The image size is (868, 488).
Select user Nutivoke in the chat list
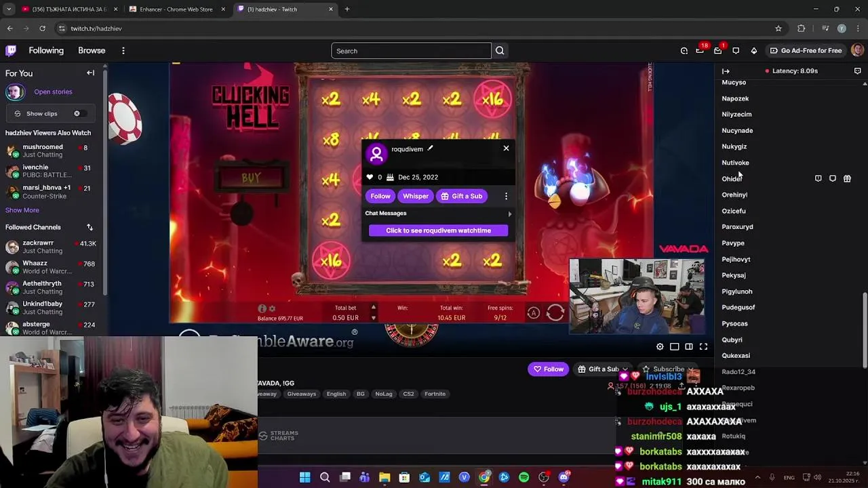(x=735, y=163)
